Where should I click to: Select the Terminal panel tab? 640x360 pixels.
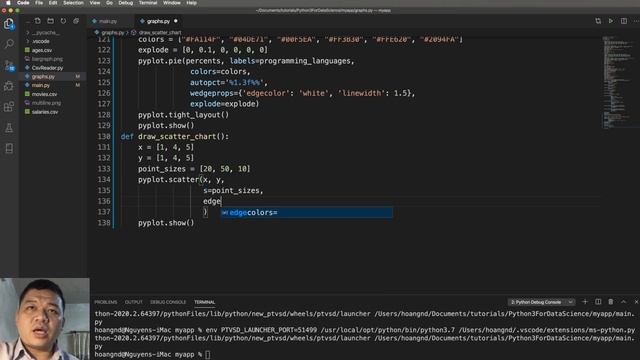coord(204,302)
